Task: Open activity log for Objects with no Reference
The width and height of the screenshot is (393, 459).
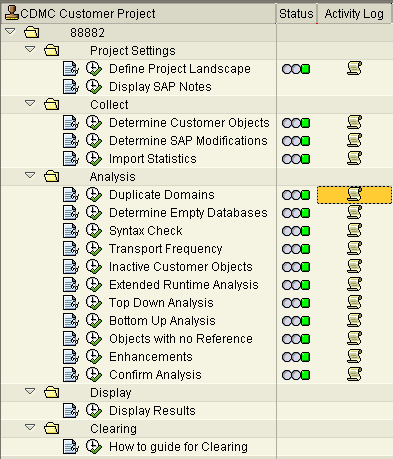Action: point(354,338)
